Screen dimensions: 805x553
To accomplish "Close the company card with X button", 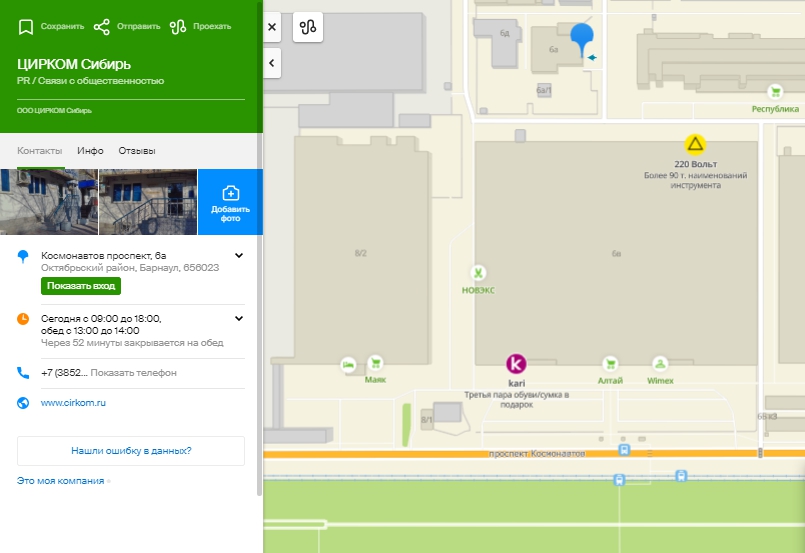I will click(x=272, y=27).
